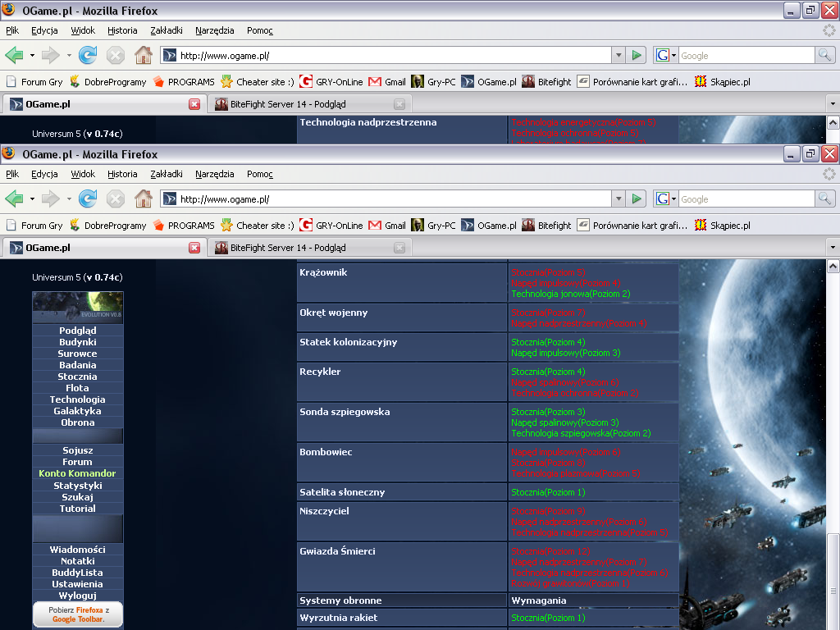Click the search magnifier icon in the lower window
840x630 pixels.
(824, 199)
